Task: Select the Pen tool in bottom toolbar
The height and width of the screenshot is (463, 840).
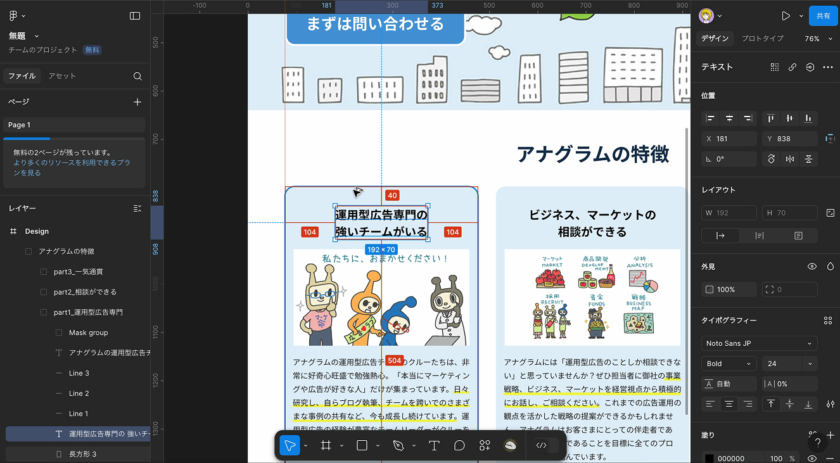Action: tap(398, 445)
